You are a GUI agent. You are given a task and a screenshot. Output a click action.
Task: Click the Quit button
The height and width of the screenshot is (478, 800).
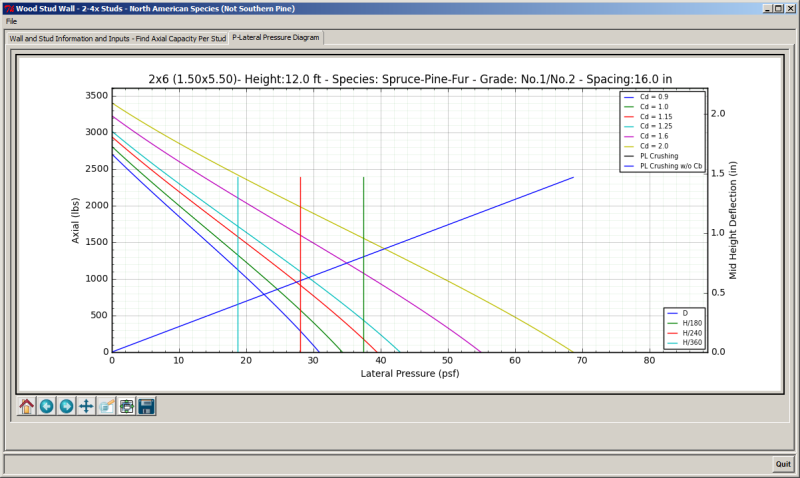(783, 464)
